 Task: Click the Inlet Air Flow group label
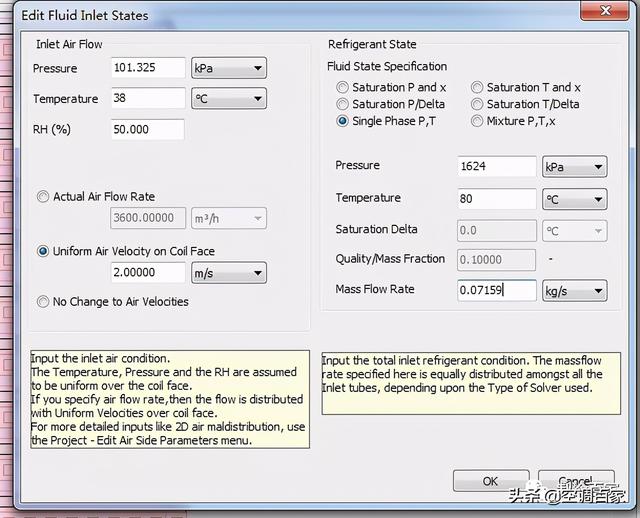click(x=69, y=44)
